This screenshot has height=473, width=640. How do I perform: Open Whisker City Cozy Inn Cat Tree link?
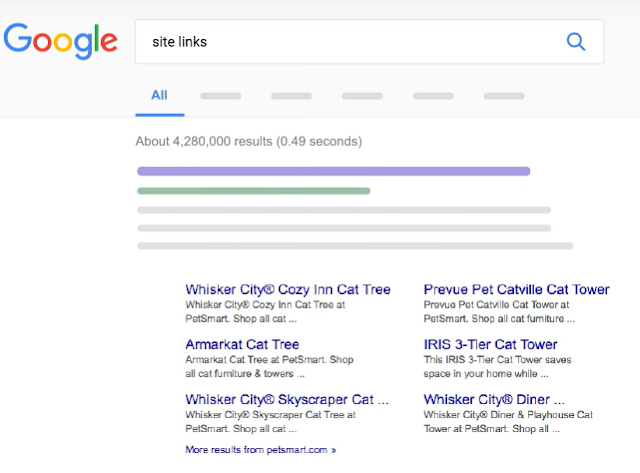click(x=288, y=289)
